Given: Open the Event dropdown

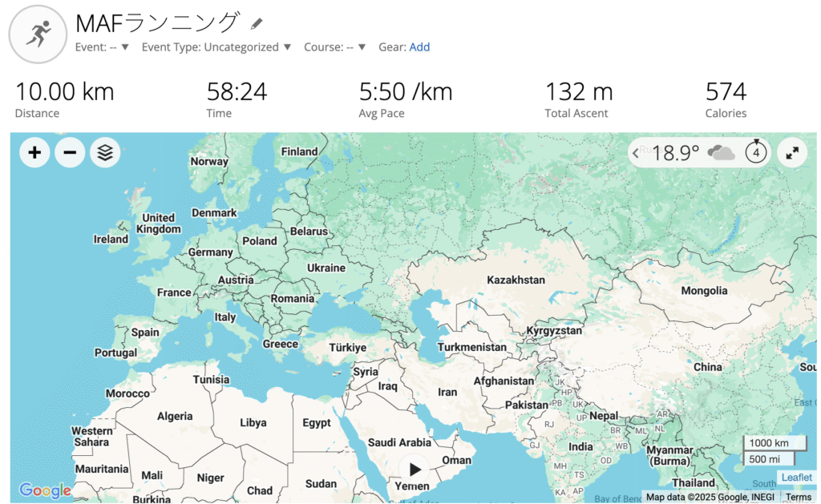Looking at the screenshot, I should coord(102,47).
